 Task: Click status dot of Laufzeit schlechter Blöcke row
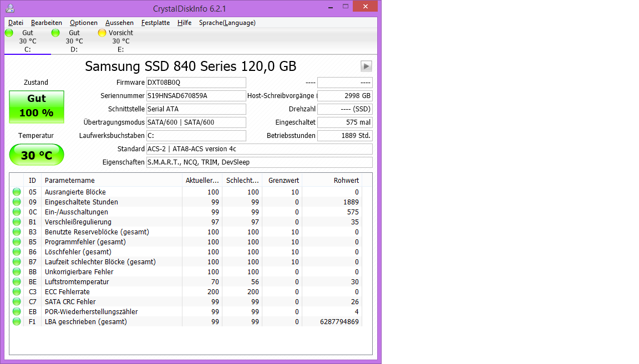click(16, 262)
